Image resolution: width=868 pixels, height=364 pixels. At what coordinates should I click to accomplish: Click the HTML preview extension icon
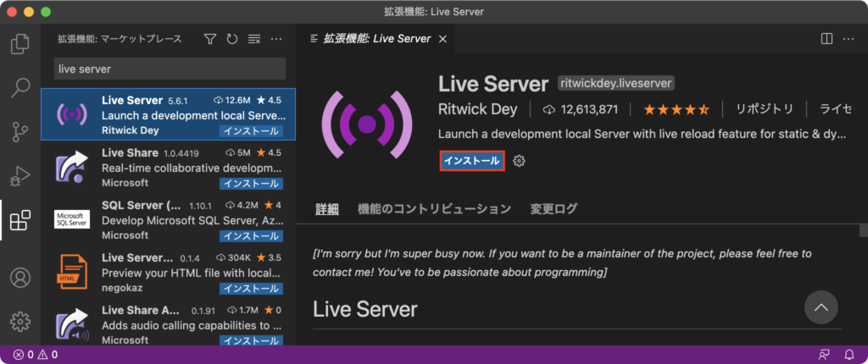point(72,272)
